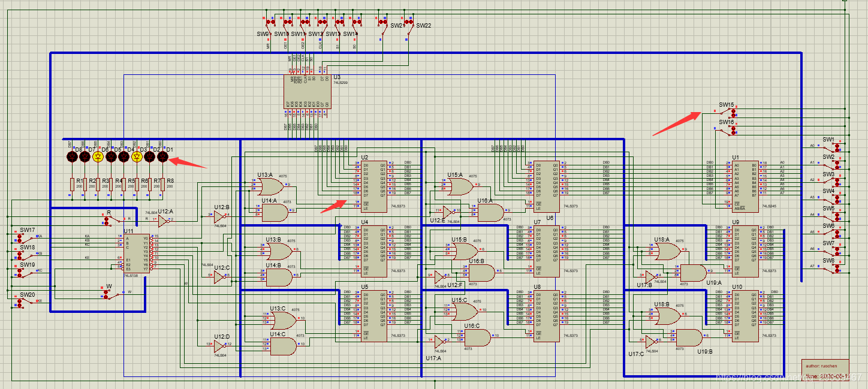The image size is (868, 389).
Task: Toggle switch SW1 on input A0
Action: (x=831, y=147)
